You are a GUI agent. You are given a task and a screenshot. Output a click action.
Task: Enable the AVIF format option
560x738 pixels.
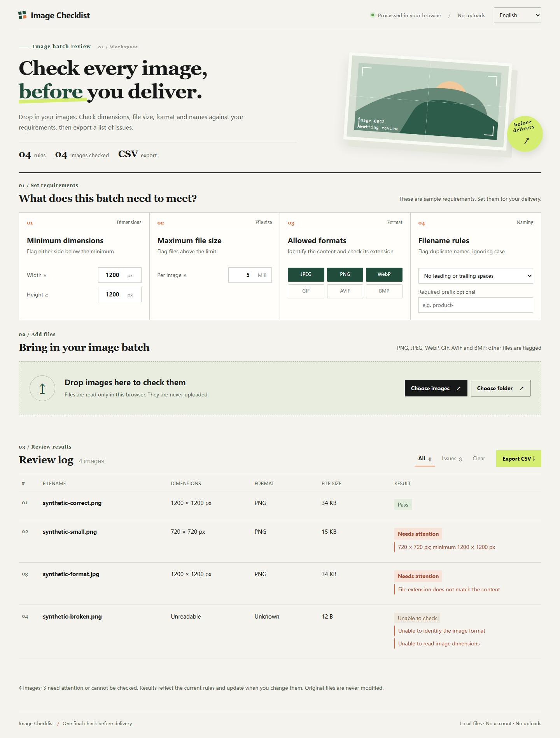click(345, 291)
